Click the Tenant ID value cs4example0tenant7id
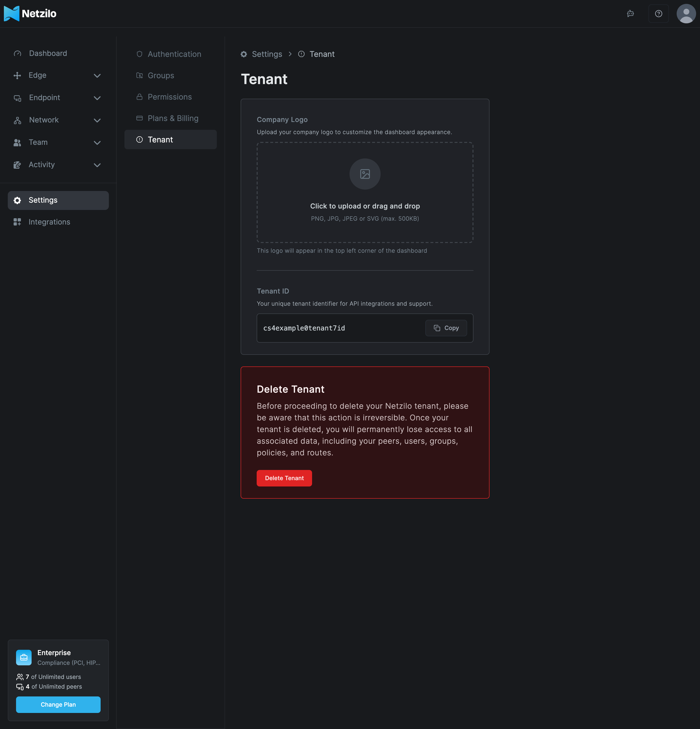Viewport: 700px width, 729px height. coord(304,328)
